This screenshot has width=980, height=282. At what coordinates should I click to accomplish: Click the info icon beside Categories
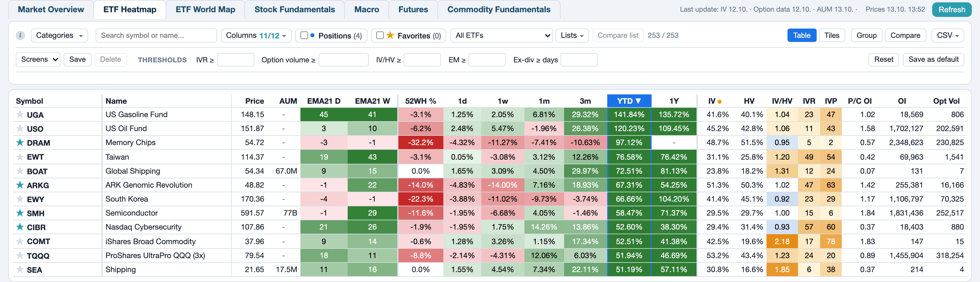pyautogui.click(x=20, y=35)
